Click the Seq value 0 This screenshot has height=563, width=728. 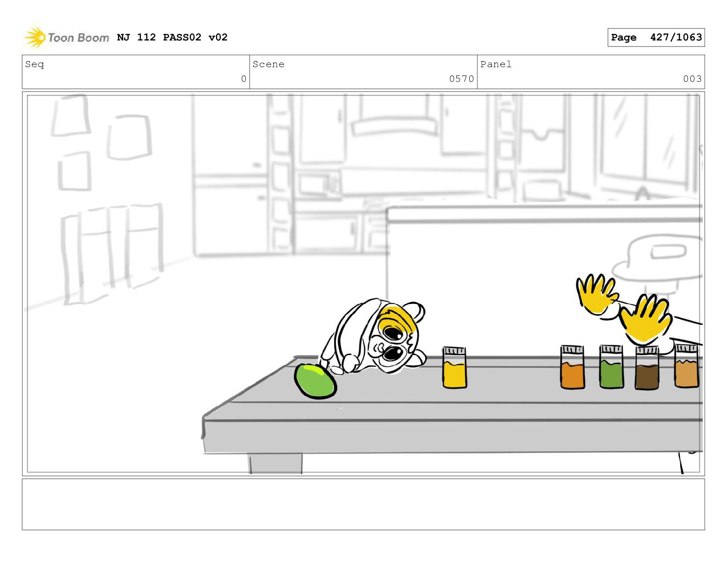coord(244,79)
